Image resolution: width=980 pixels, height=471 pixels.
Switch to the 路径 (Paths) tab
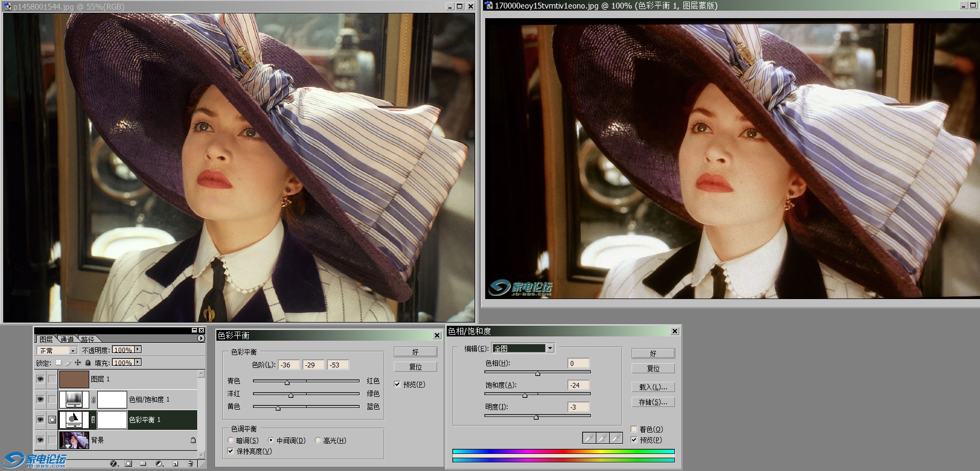[88, 339]
